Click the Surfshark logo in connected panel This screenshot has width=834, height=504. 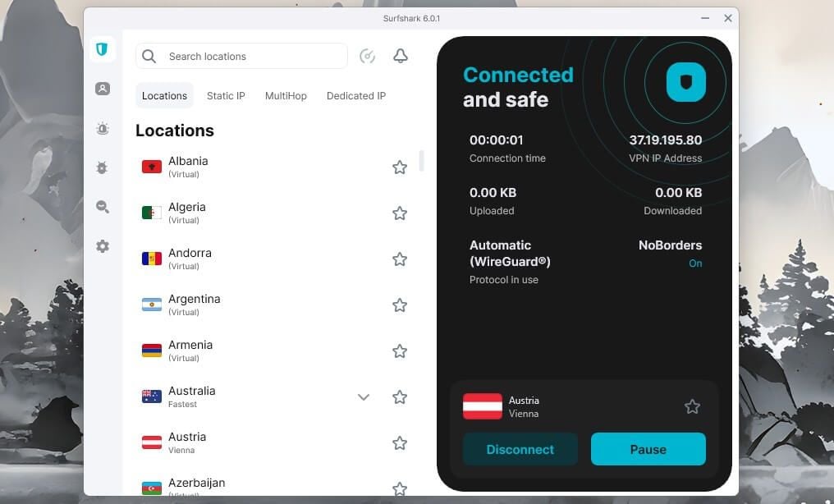686,82
